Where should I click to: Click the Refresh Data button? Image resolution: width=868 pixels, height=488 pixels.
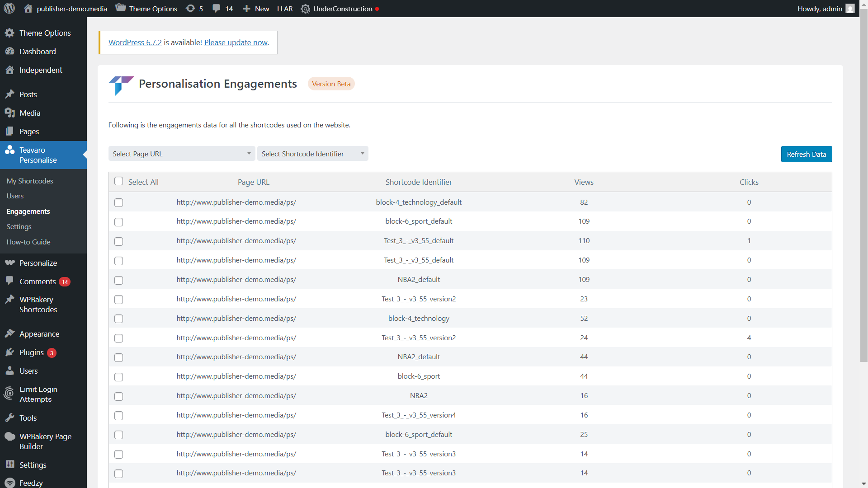pos(806,154)
